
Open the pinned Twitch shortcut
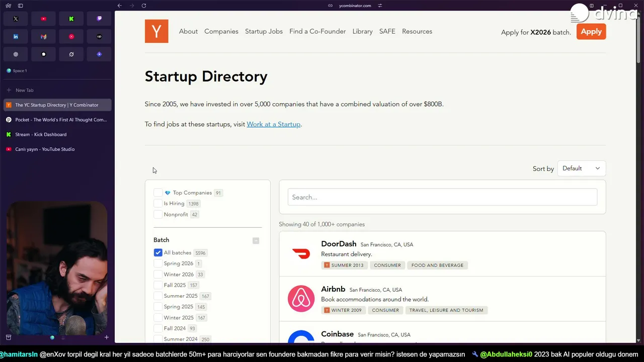99,19
